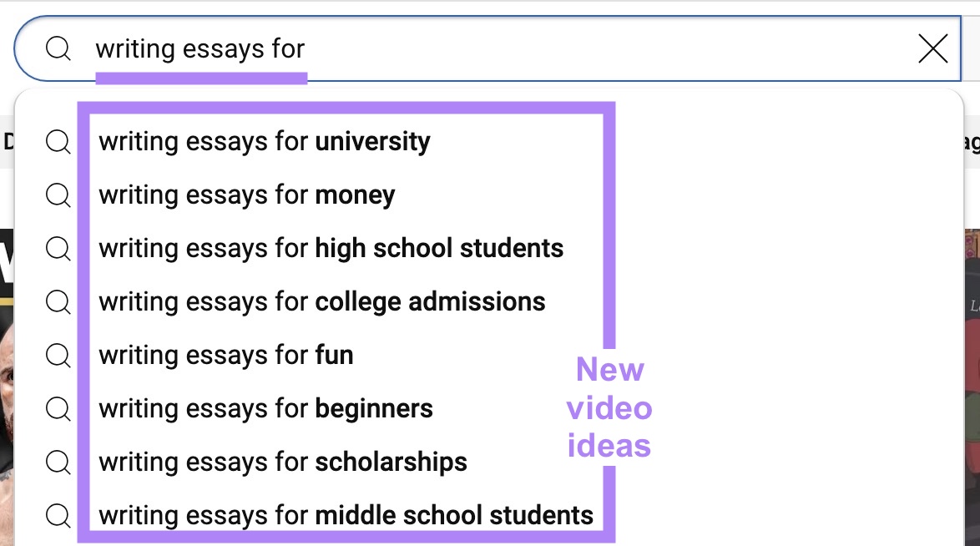Click the search icon beside "writing essays for high school students"
The width and height of the screenshot is (980, 546).
coord(58,249)
